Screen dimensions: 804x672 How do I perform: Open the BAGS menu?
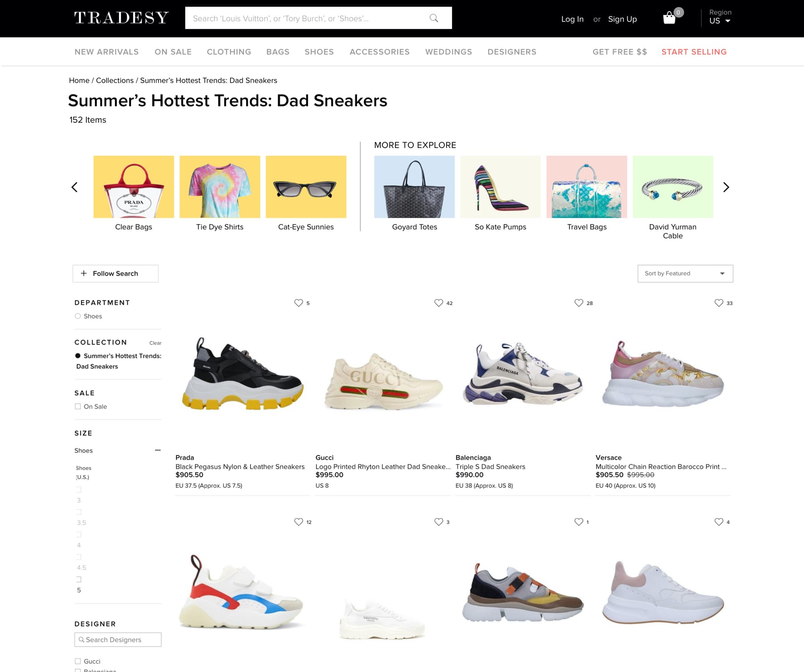(x=278, y=52)
